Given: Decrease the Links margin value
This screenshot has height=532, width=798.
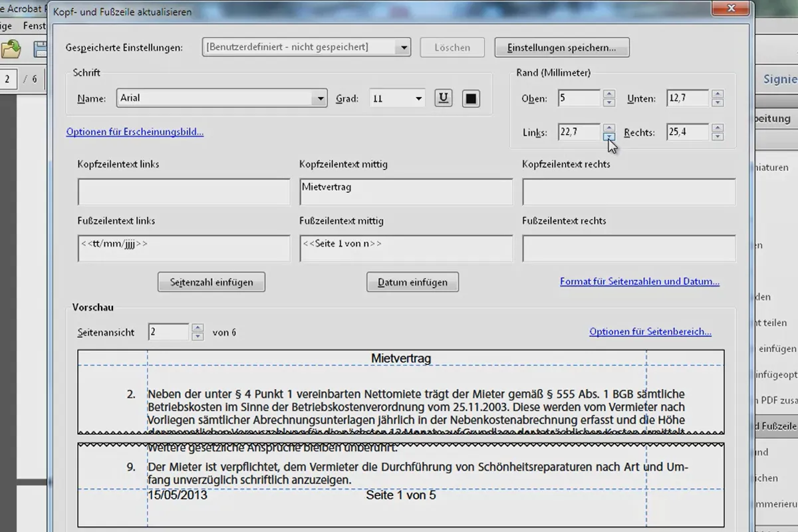Looking at the screenshot, I should pos(609,136).
